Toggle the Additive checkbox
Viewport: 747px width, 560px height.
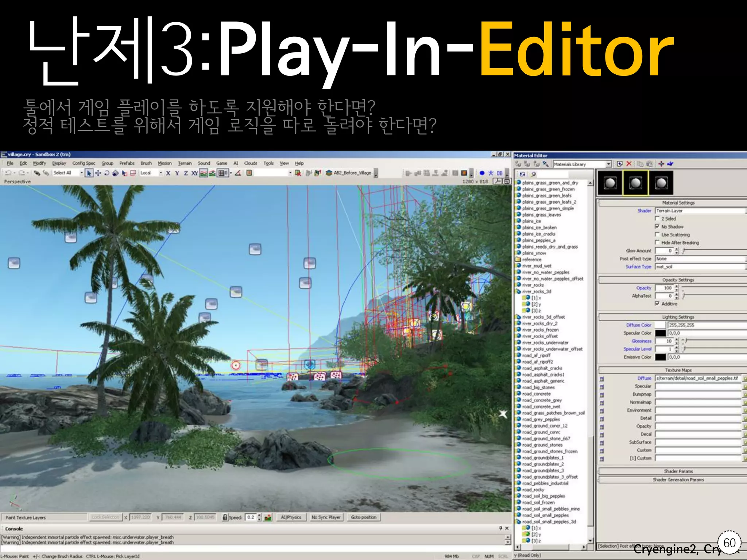point(657,304)
